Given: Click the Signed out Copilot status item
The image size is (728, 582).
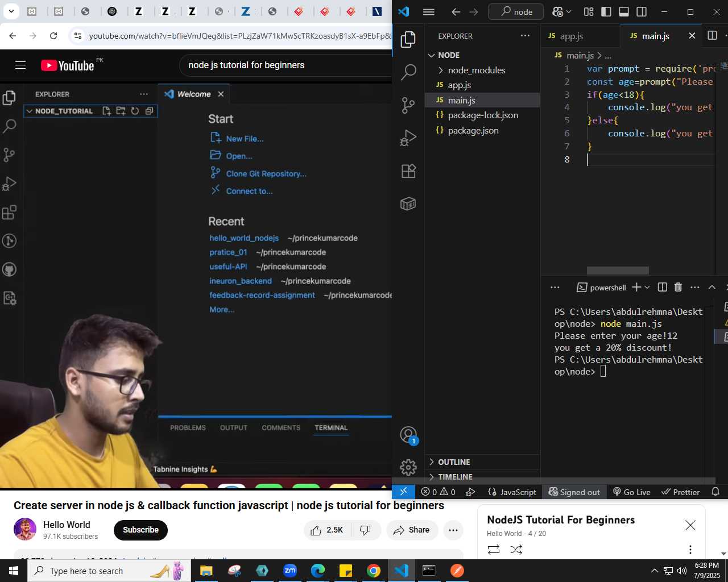Looking at the screenshot, I should tap(574, 492).
